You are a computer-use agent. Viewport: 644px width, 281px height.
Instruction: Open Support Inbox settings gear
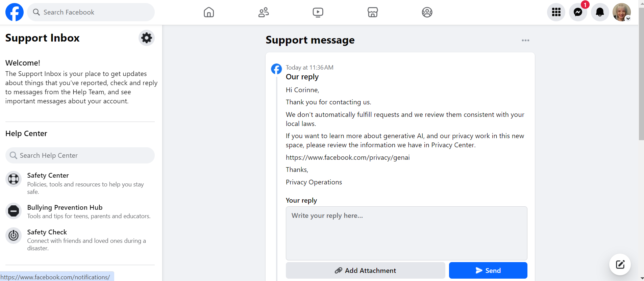[x=147, y=38]
